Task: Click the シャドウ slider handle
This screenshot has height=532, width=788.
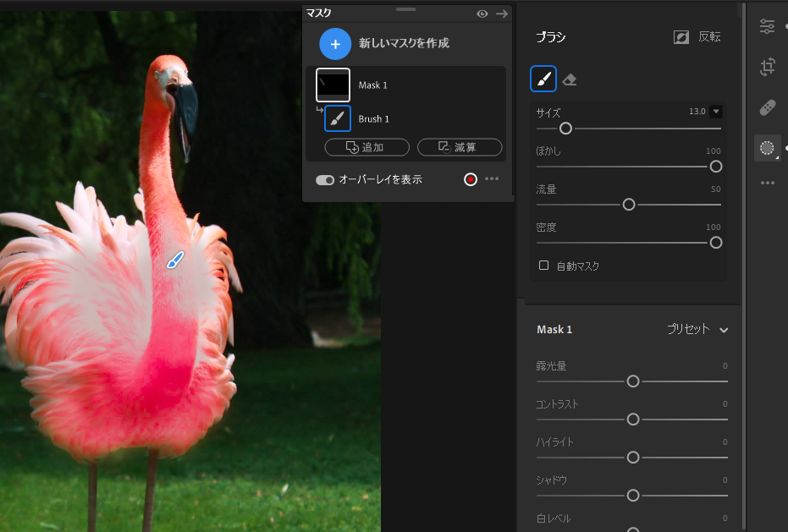Action: (x=633, y=496)
